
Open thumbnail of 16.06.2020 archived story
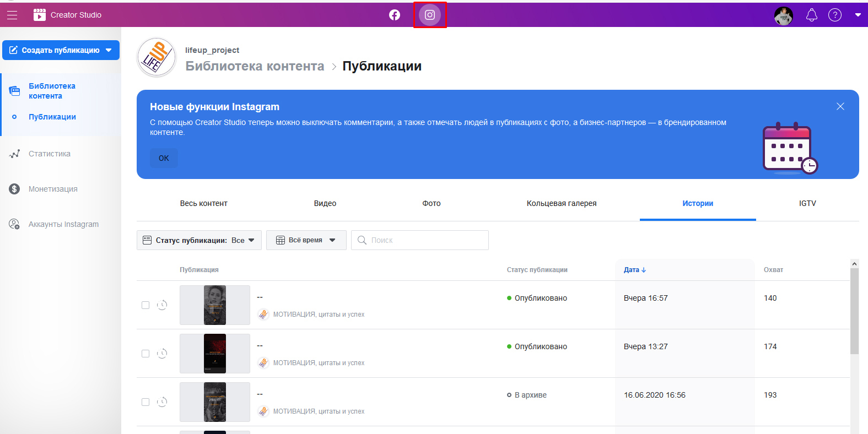(x=215, y=402)
